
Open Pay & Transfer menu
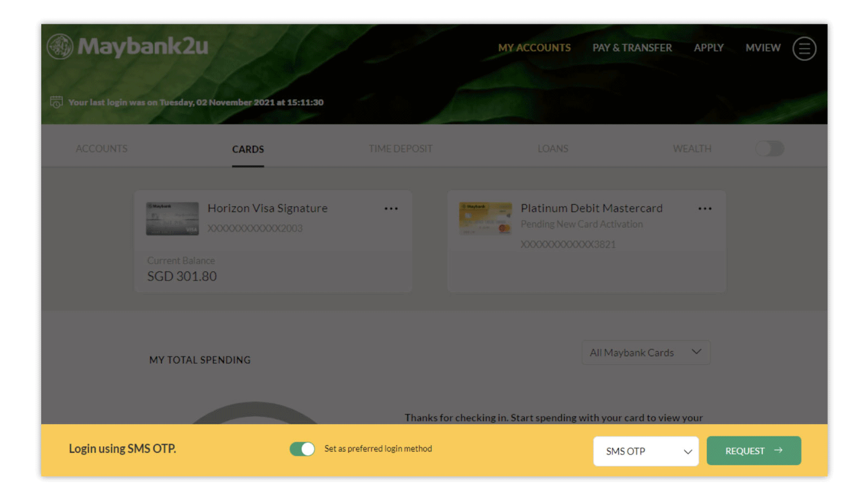(x=632, y=48)
